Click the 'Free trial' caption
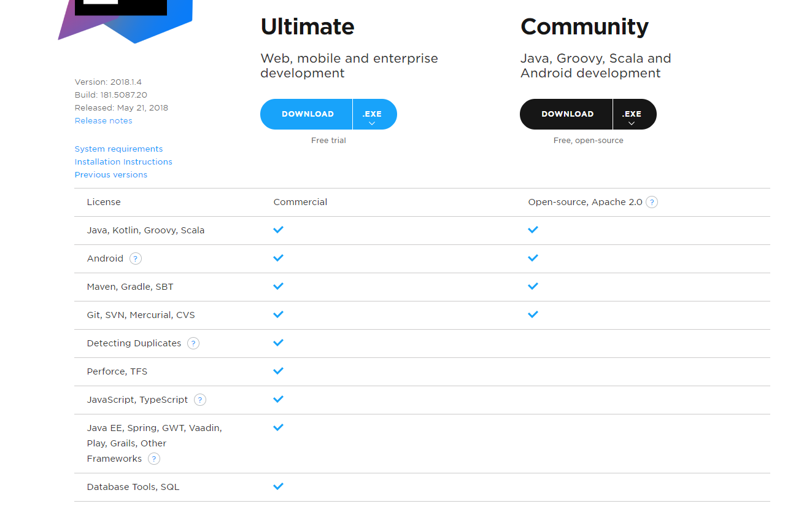This screenshot has height=517, width=812. coord(328,141)
